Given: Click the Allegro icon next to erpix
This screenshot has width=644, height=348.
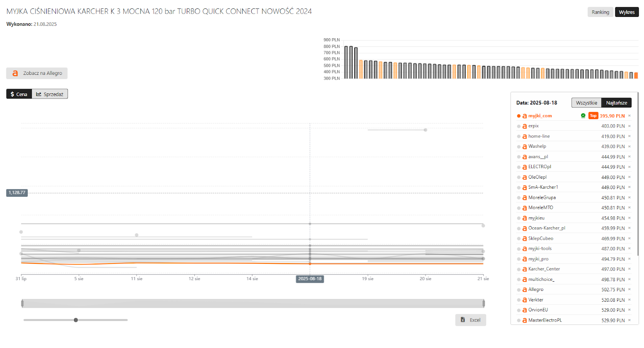Looking at the screenshot, I should point(524,126).
